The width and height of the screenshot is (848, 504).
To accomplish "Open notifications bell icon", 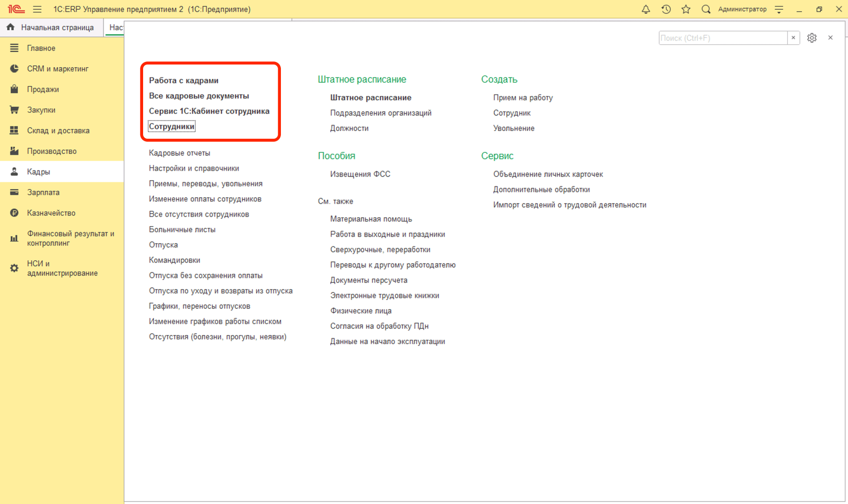I will [x=646, y=9].
